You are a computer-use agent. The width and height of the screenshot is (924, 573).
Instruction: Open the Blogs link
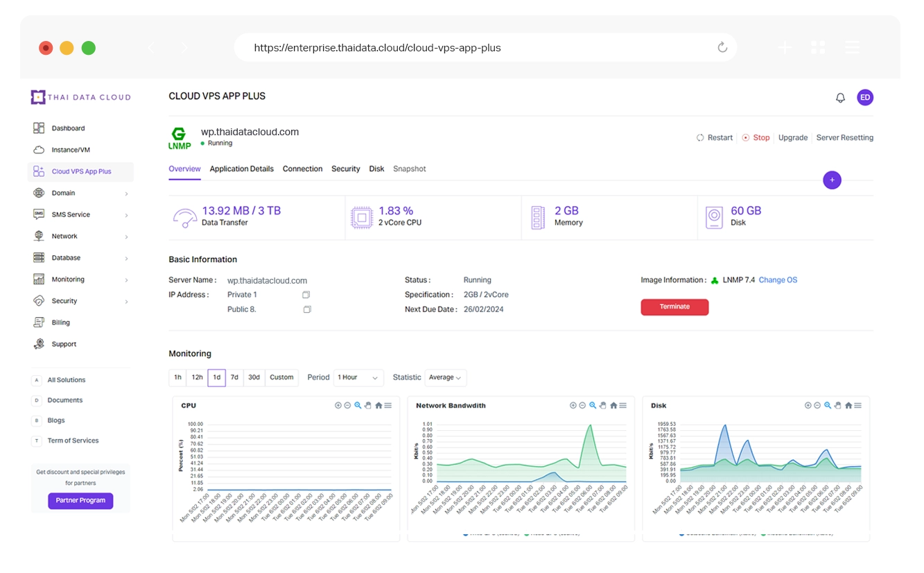(56, 420)
